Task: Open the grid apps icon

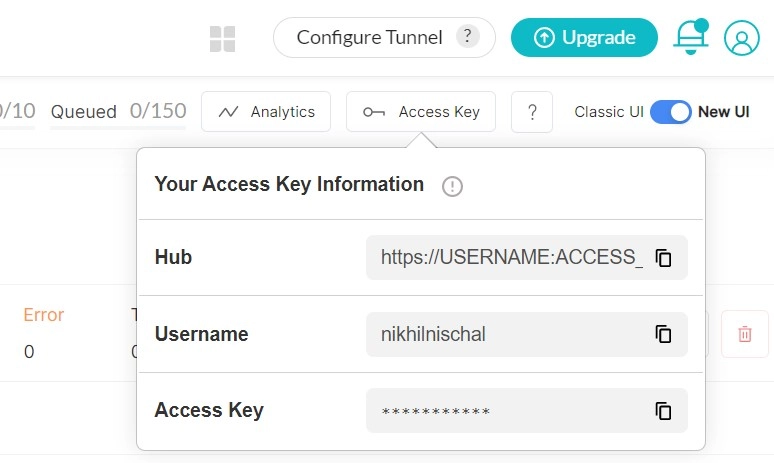Action: click(222, 39)
